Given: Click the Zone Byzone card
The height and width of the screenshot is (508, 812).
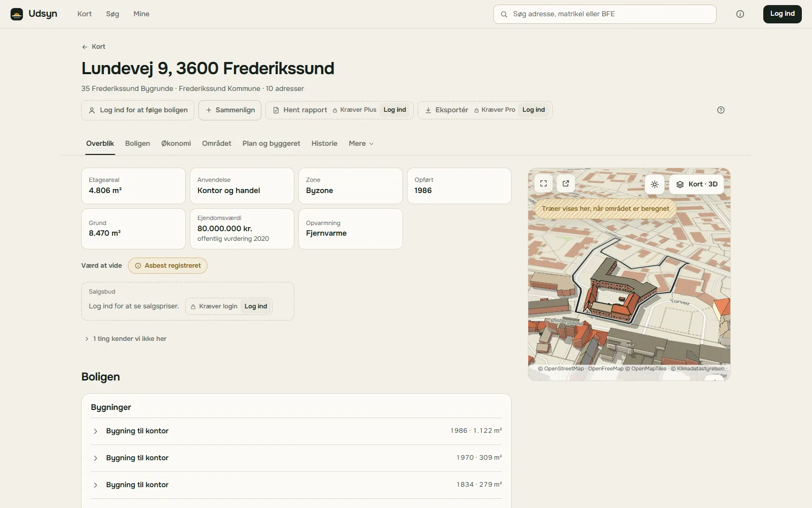Looking at the screenshot, I should tap(351, 186).
